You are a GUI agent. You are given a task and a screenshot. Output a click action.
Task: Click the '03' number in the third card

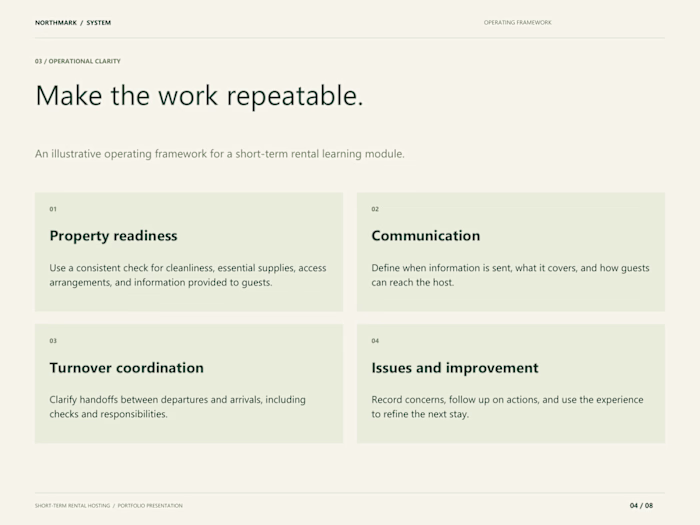(x=53, y=341)
